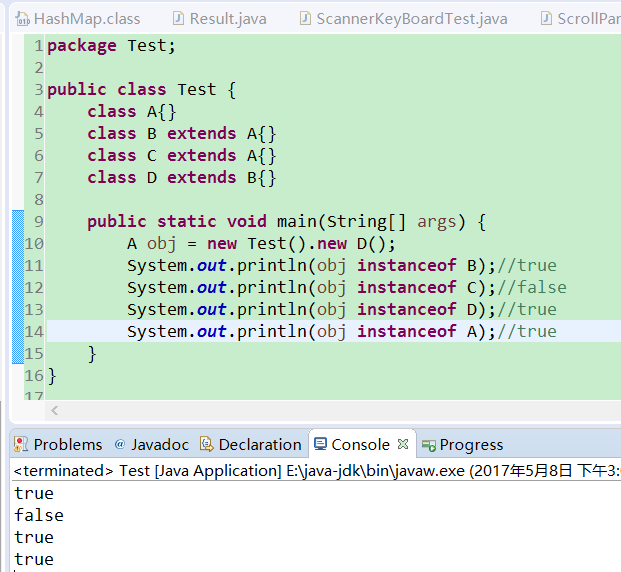Viewport: 621px width, 572px height.
Task: Click the 'false' console output line
Action: tap(39, 515)
